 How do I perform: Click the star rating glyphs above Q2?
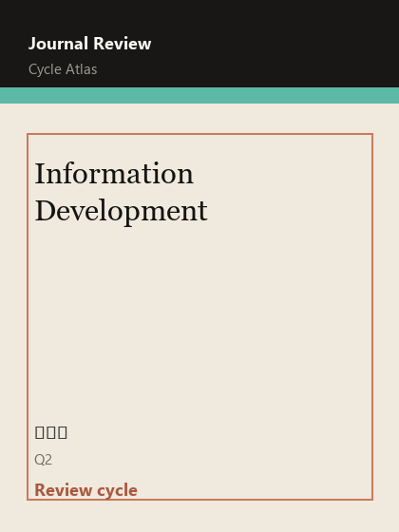pyautogui.click(x=51, y=432)
